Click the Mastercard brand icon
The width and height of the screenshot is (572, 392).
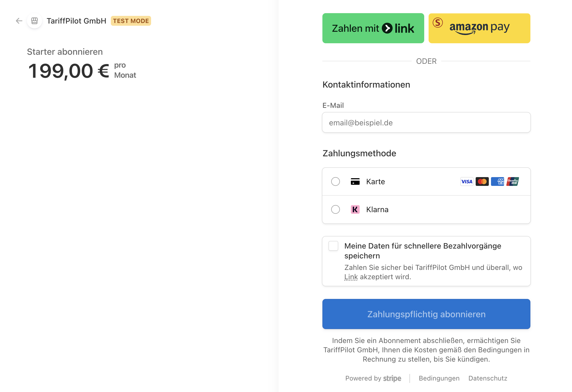tap(482, 181)
